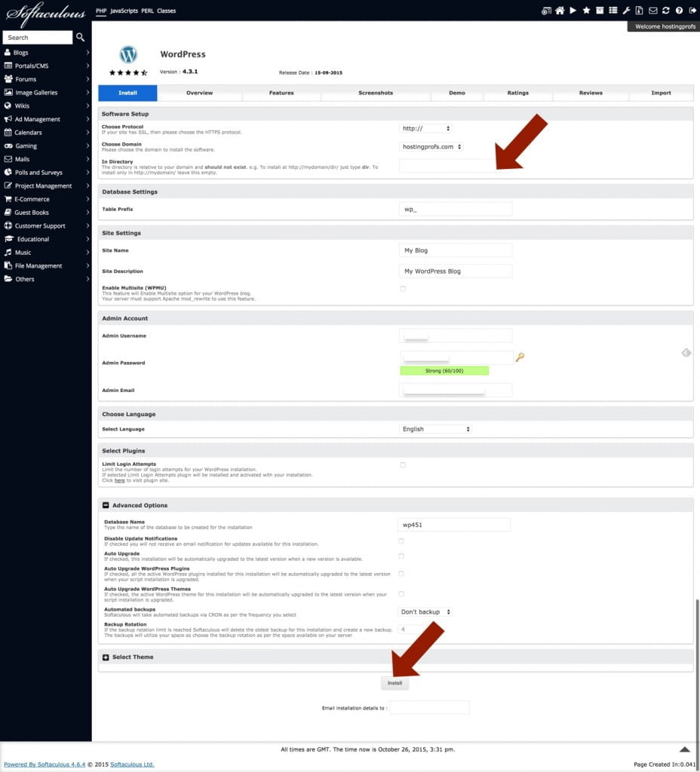Viewport: 700px width, 772px height.
Task: Open the Choose Protocol dropdown
Action: tap(425, 128)
